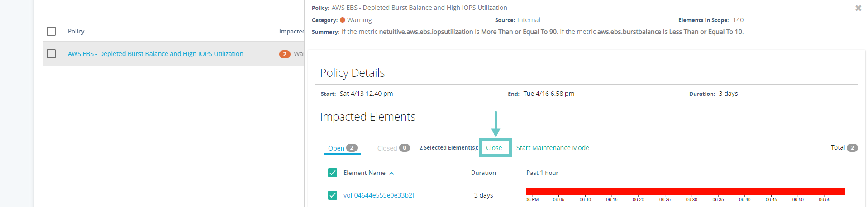Click the Duration column header

click(x=483, y=173)
